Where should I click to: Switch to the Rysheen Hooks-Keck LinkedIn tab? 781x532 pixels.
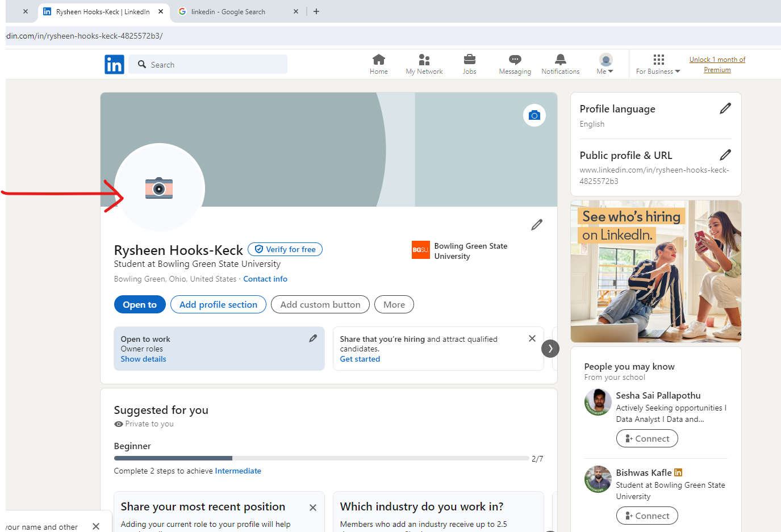coord(102,11)
